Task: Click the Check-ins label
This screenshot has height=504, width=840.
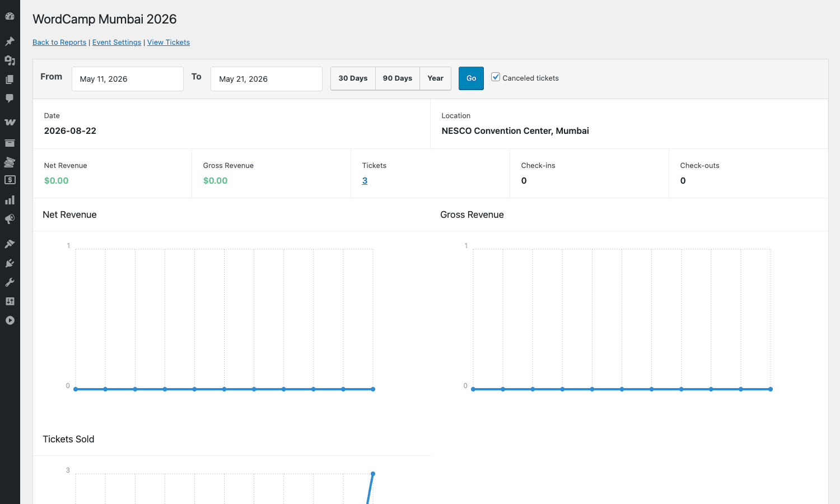Action: pos(538,165)
